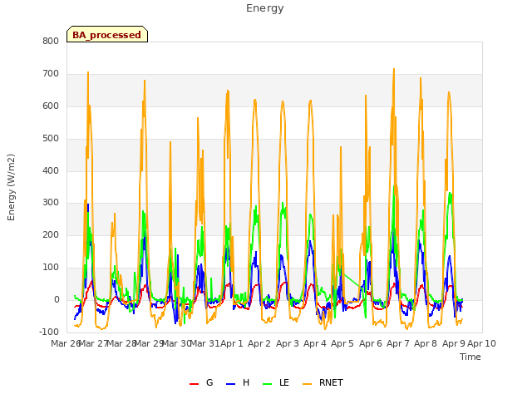Select the 200 y-axis tick label
This screenshot has width=532, height=399.
[51, 234]
